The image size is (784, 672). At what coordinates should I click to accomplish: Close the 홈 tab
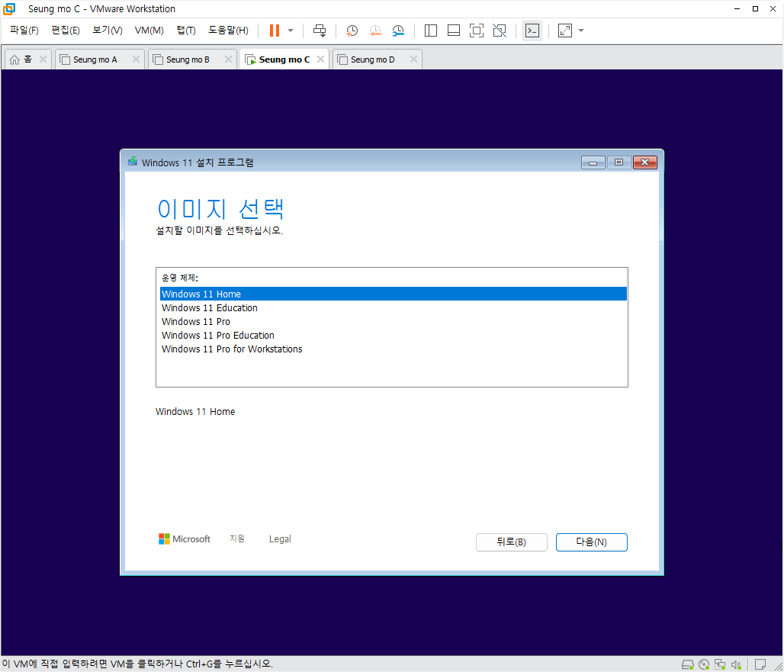pos(43,59)
